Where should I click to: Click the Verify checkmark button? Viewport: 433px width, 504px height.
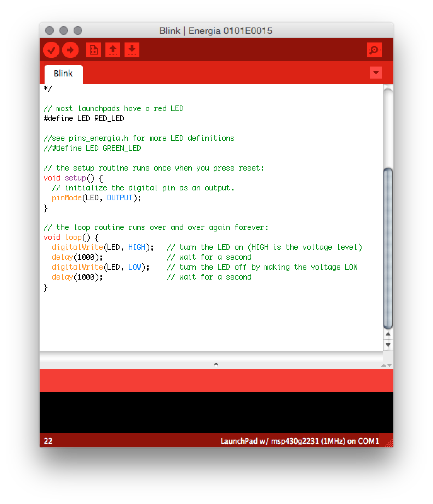51,50
